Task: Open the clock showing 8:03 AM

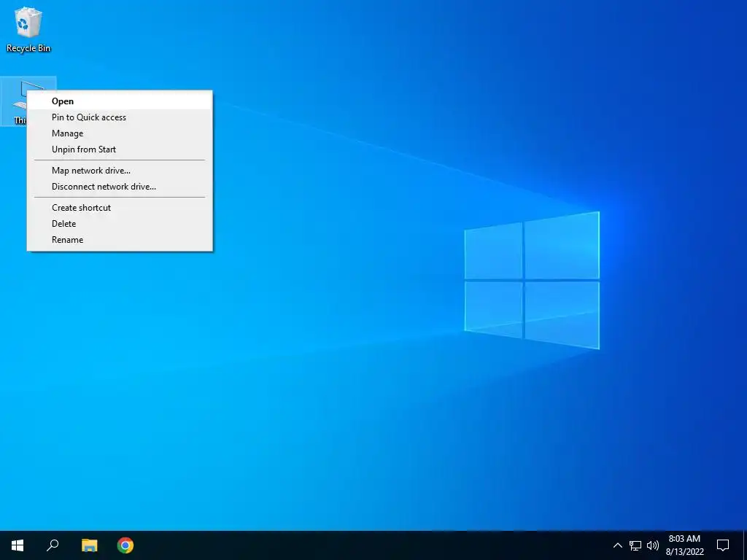Action: (x=684, y=545)
